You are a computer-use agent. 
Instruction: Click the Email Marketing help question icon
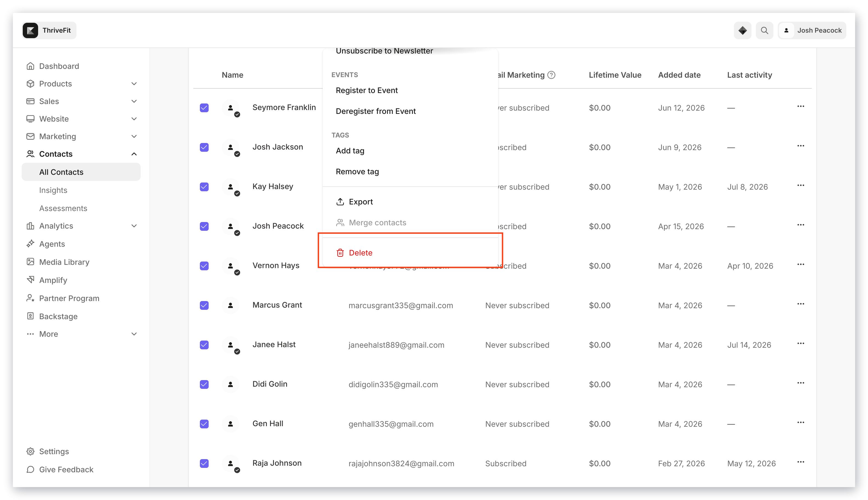(x=551, y=75)
